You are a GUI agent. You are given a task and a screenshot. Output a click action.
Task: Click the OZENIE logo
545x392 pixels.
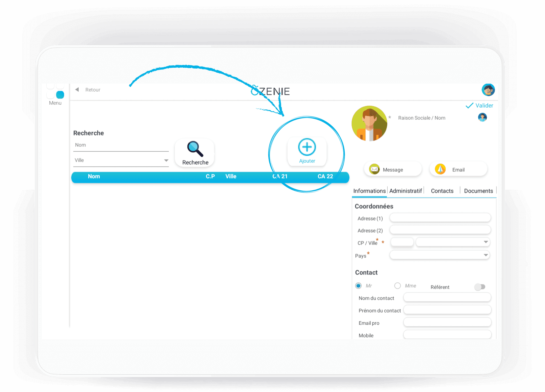[270, 91]
